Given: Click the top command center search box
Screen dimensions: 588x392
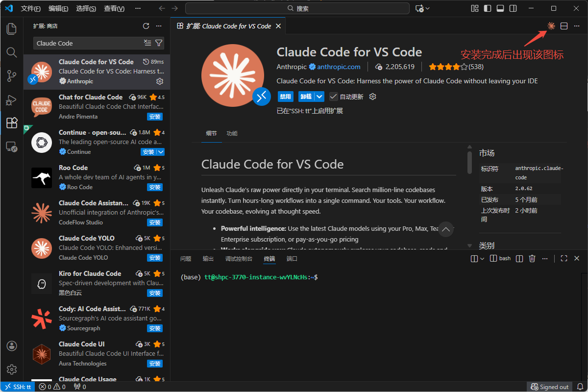Looking at the screenshot, I should point(297,8).
